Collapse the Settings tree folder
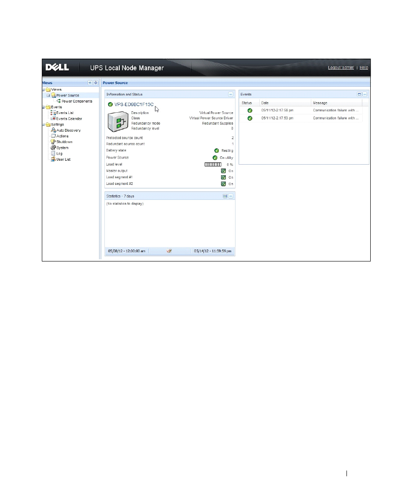420x504 pixels. tap(44, 125)
